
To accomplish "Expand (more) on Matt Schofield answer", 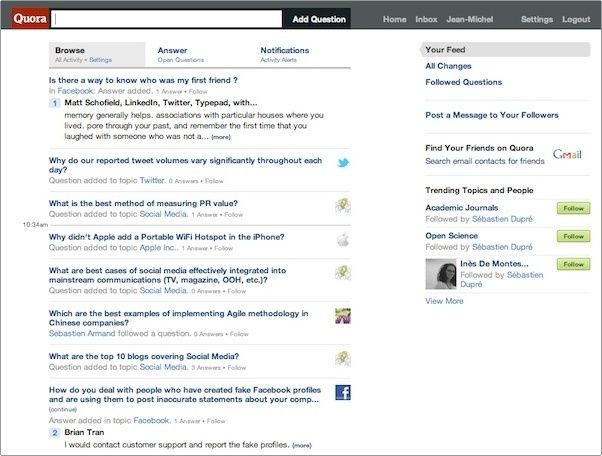I will point(221,137).
